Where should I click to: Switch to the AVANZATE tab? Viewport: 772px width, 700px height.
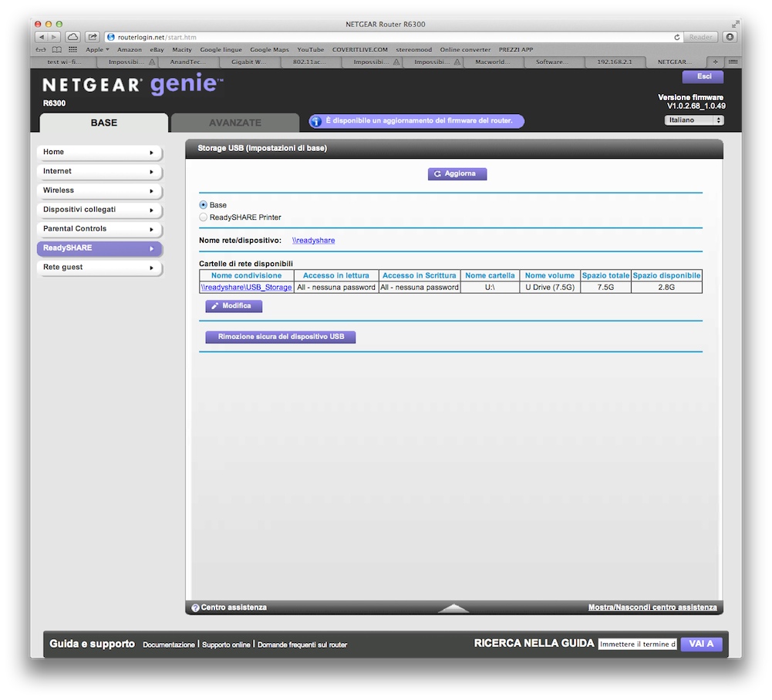pos(235,123)
